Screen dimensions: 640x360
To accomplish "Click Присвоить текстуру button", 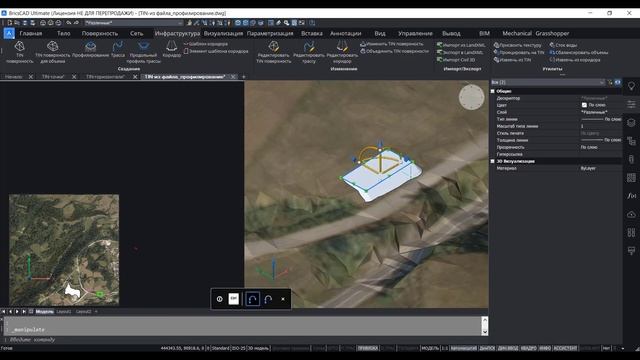I will tap(518, 45).
